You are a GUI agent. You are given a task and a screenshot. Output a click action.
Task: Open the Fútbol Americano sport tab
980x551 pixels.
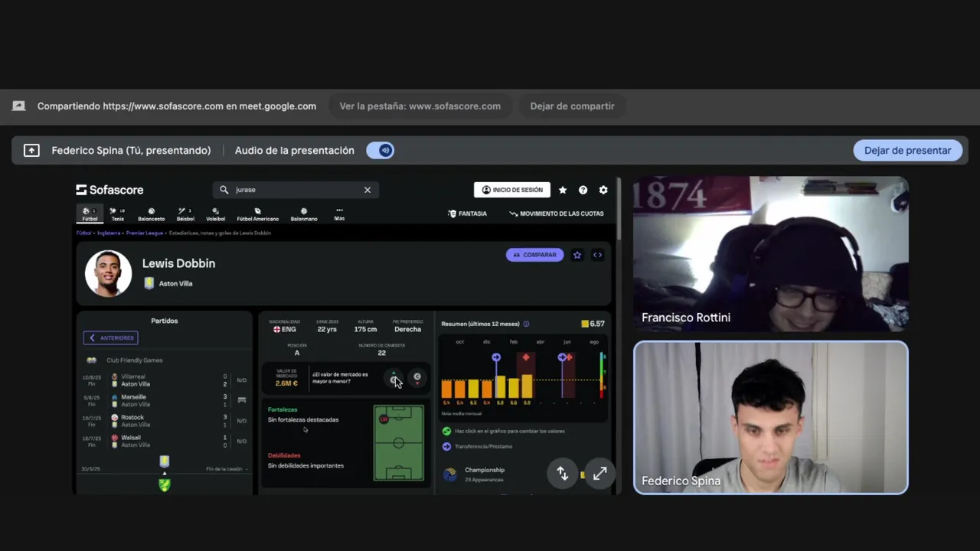point(257,214)
